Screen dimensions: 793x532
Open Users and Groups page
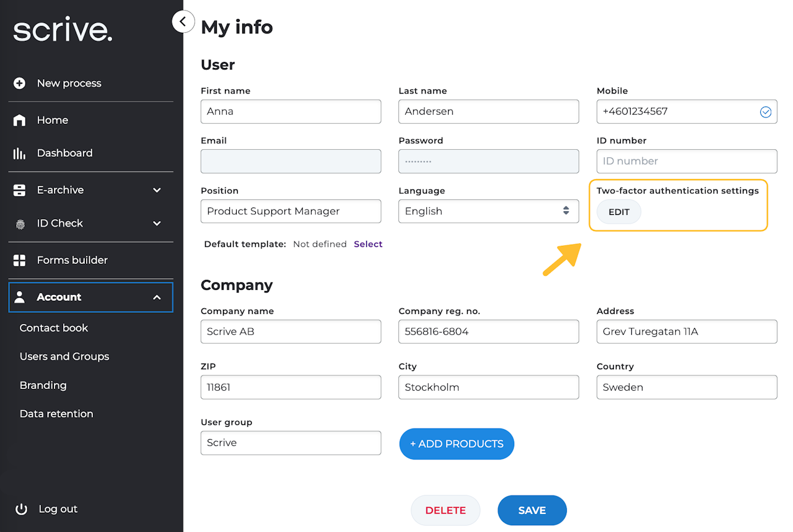[x=64, y=357]
